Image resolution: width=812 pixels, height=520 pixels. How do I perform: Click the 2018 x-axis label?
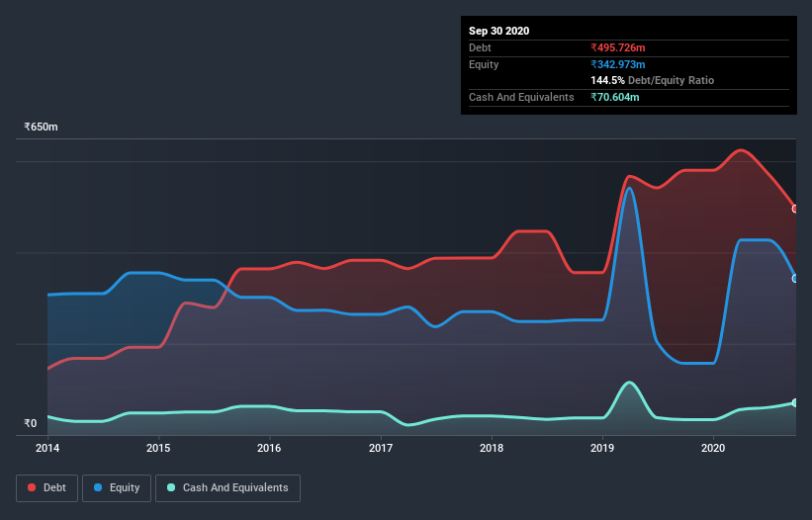click(x=492, y=448)
